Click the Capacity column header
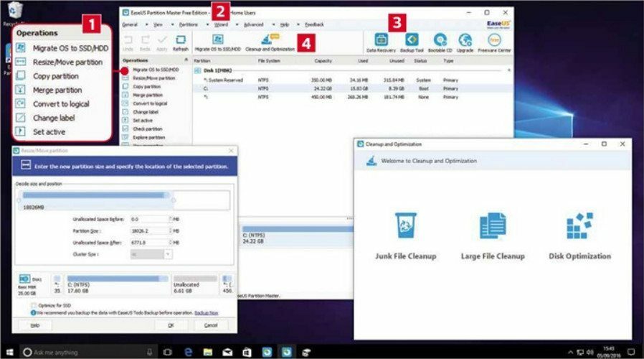 pyautogui.click(x=323, y=61)
